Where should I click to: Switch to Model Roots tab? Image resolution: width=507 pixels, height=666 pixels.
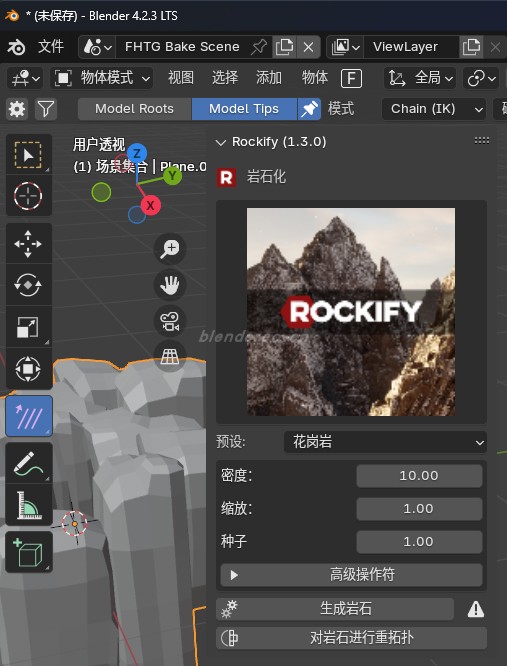(x=135, y=109)
